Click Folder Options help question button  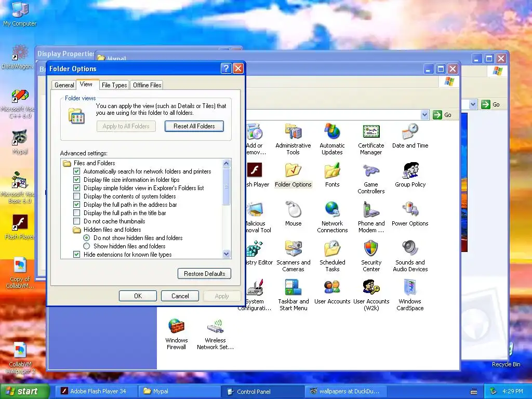coord(226,69)
